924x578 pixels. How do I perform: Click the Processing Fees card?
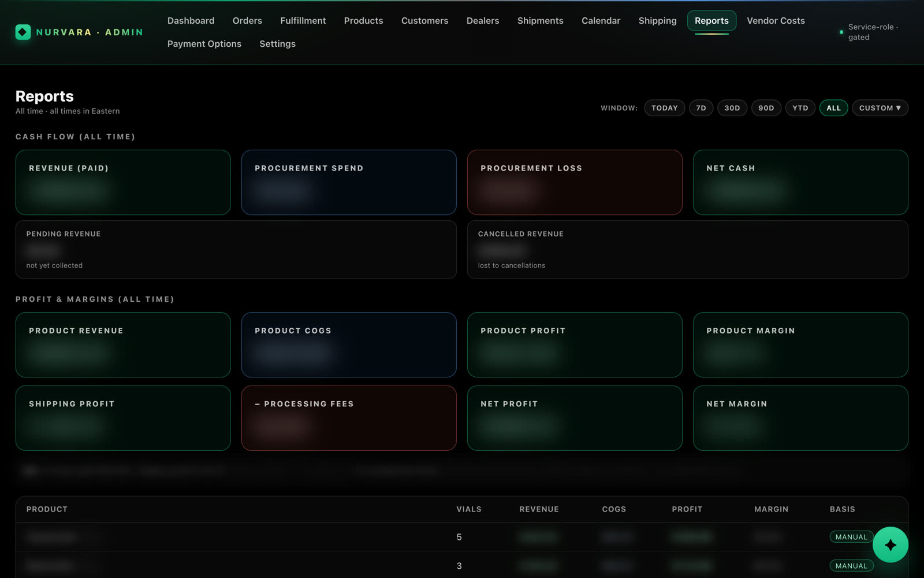point(349,418)
